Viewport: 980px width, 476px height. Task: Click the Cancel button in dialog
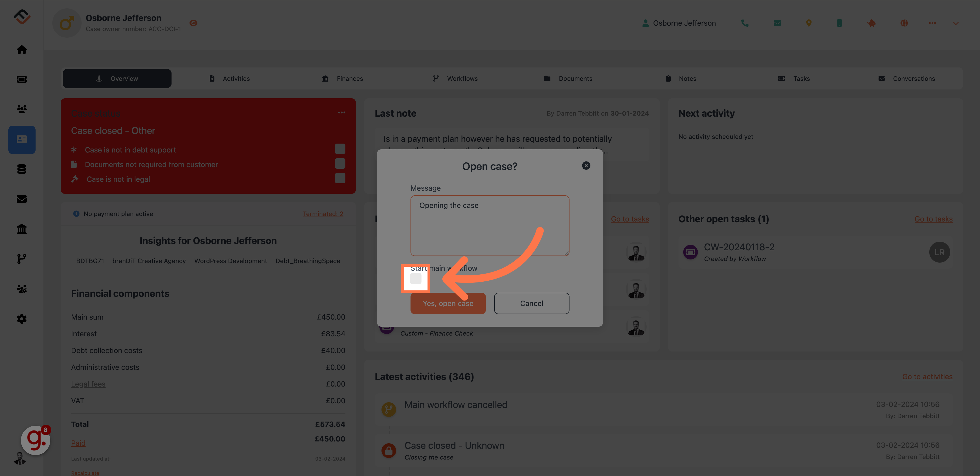click(x=532, y=303)
